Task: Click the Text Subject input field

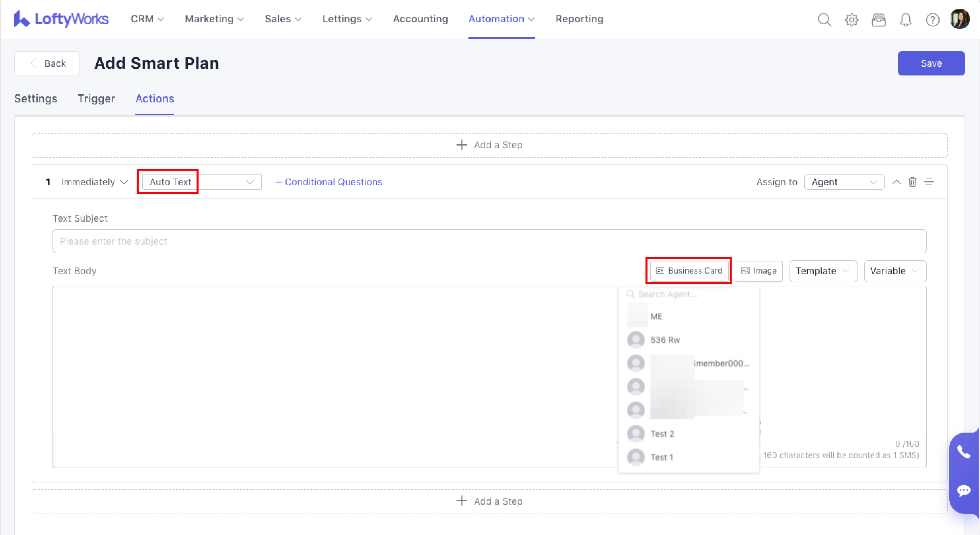Action: (x=489, y=241)
